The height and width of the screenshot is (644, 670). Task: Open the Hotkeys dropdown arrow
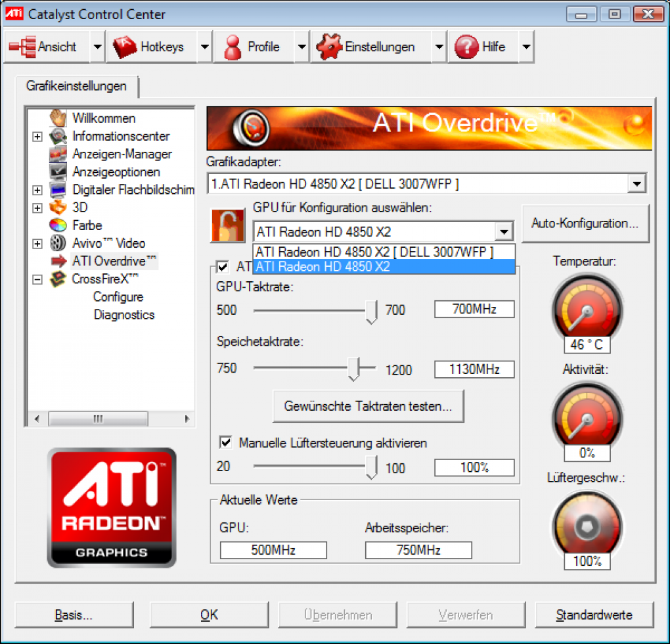(205, 47)
